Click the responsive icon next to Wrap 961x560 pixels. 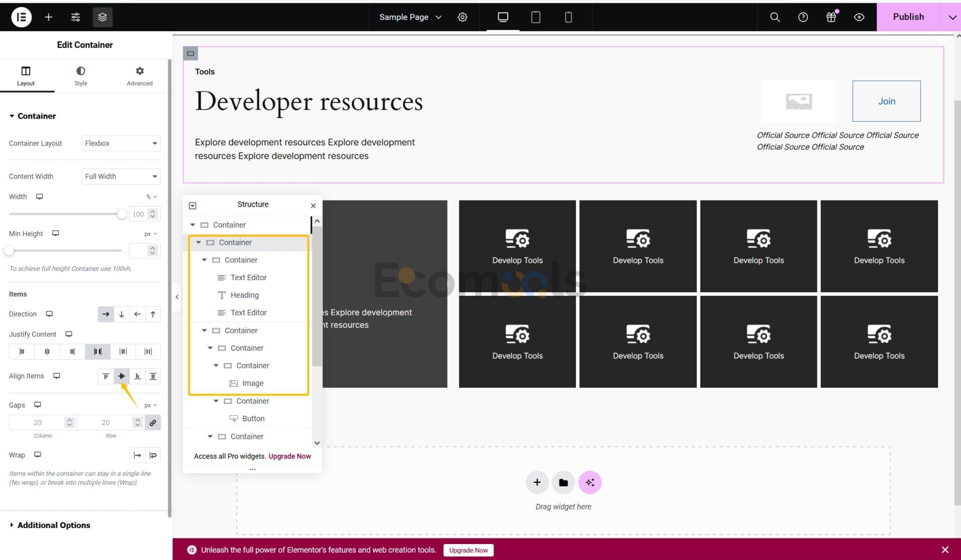click(38, 455)
